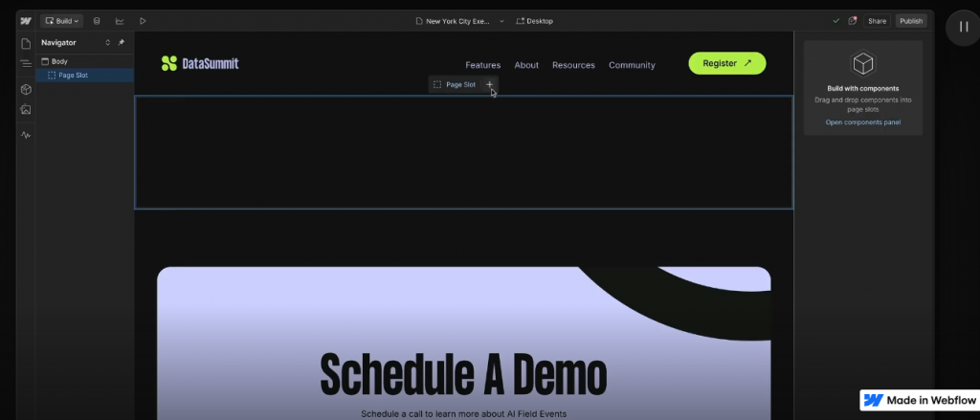The height and width of the screenshot is (420, 980).
Task: Click 'Schedule a call to learn more' text
Action: point(464,413)
